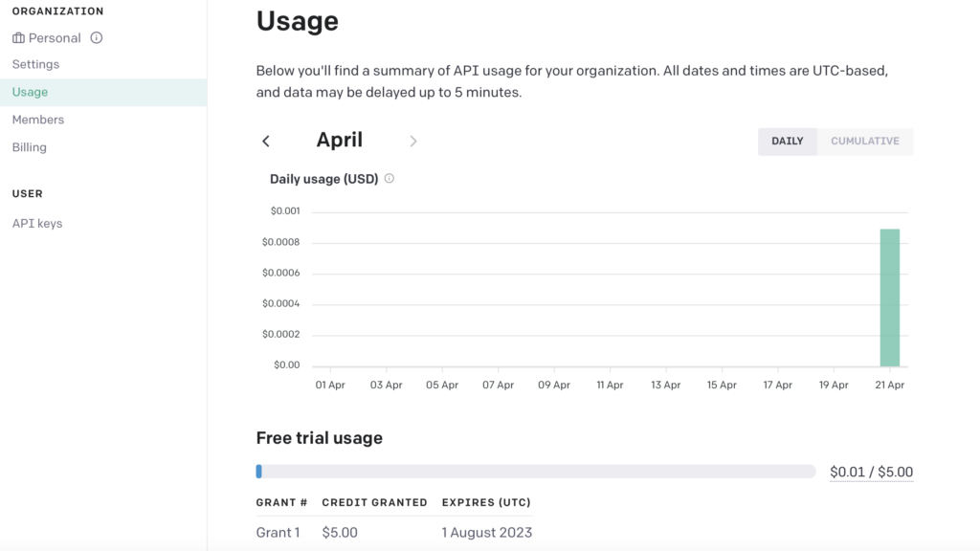980x551 pixels.
Task: Click the briefcase icon beside Personal
Action: (x=18, y=38)
